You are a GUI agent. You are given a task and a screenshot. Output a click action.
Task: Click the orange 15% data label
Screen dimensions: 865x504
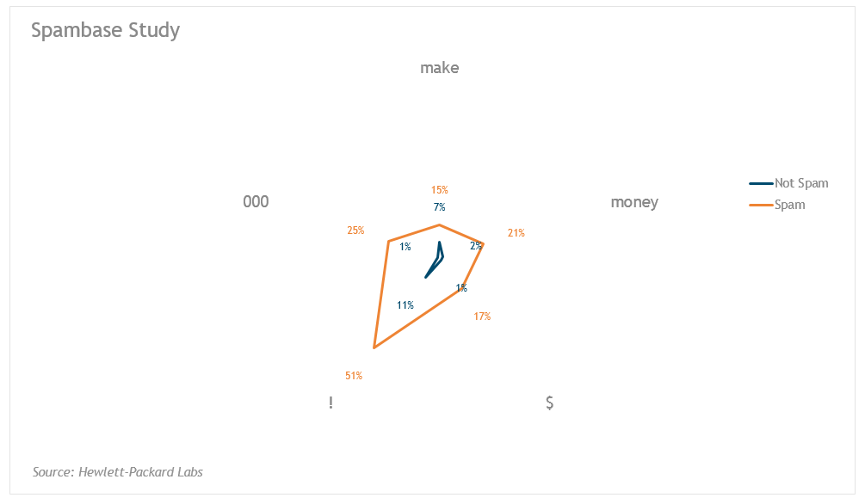coord(439,190)
